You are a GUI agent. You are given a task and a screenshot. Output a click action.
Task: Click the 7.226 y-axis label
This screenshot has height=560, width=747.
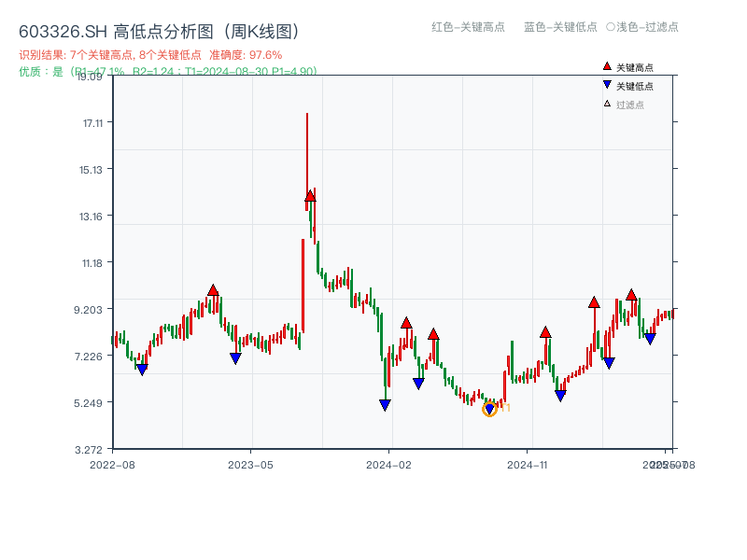pos(88,357)
